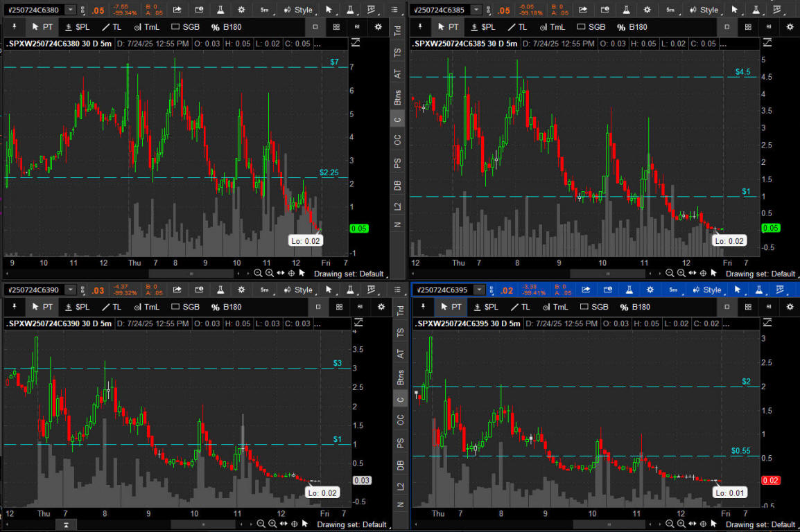Click the C6395 symbol input field
This screenshot has width=800, height=532.
click(443, 290)
